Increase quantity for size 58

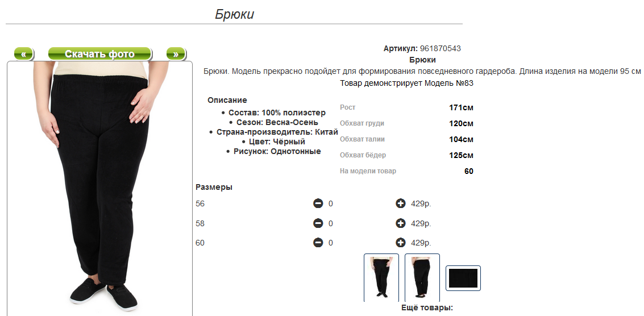(401, 223)
